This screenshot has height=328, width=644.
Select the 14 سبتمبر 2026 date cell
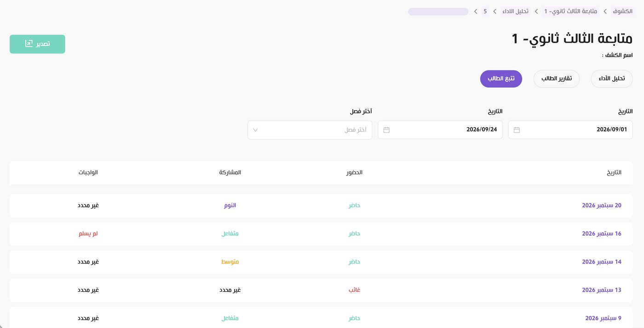(602, 262)
